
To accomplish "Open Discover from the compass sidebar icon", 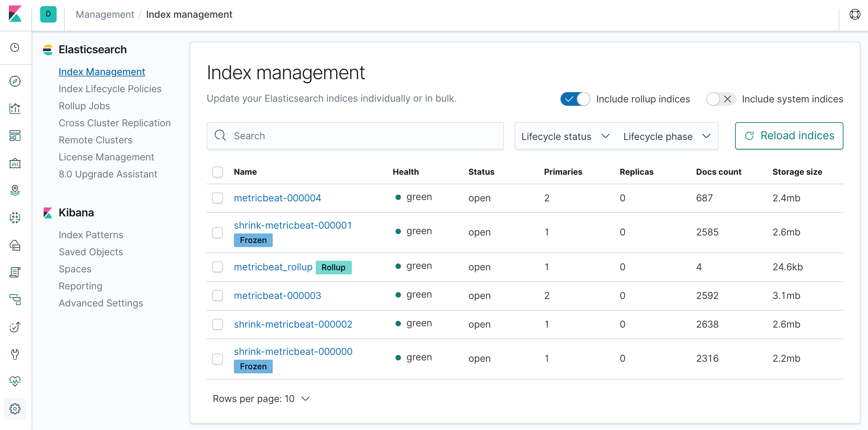I will (15, 81).
